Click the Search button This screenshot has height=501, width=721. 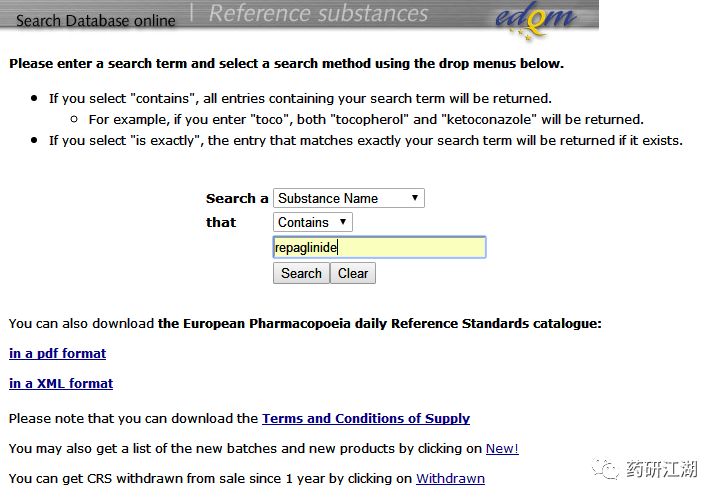pyautogui.click(x=301, y=273)
